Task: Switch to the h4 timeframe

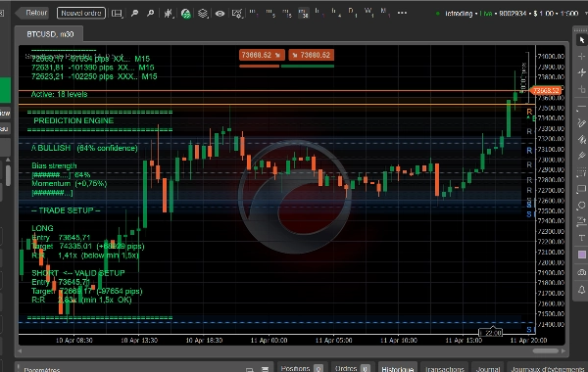Action: (x=335, y=13)
